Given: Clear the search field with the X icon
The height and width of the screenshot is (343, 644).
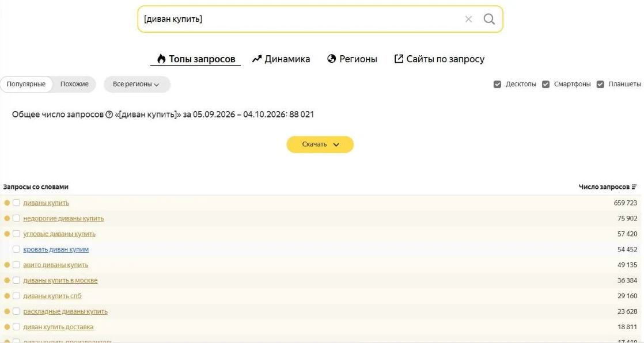Looking at the screenshot, I should pos(468,19).
